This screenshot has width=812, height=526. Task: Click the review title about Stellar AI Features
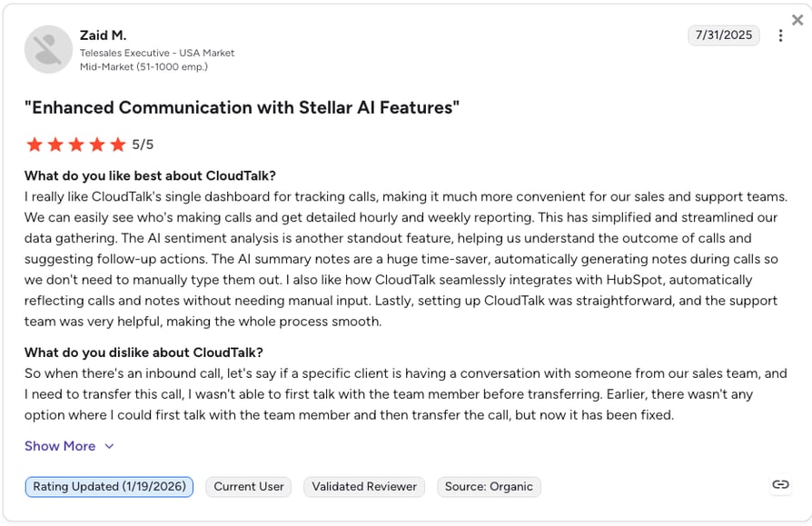click(242, 107)
